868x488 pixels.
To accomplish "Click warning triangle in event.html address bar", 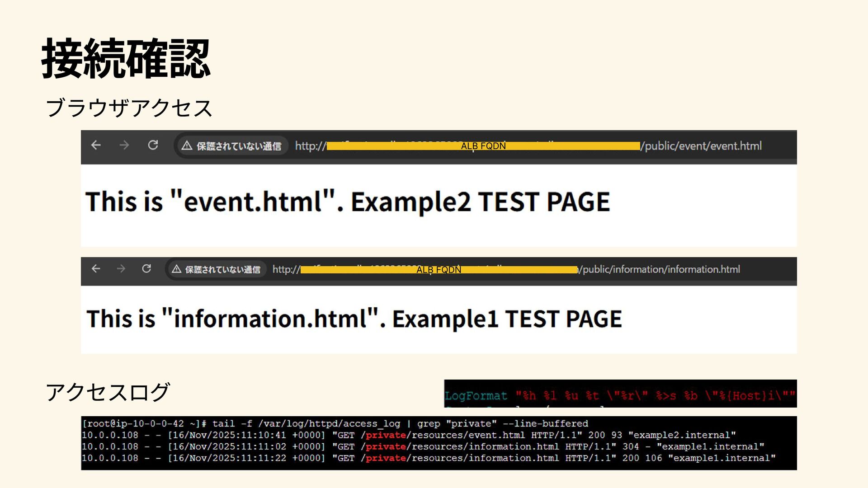I will 187,146.
